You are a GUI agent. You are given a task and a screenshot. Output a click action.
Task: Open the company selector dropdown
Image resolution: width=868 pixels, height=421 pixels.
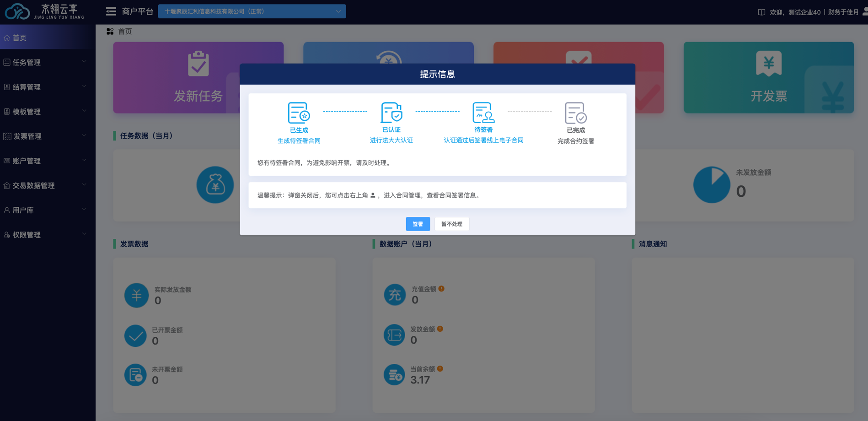pos(252,11)
